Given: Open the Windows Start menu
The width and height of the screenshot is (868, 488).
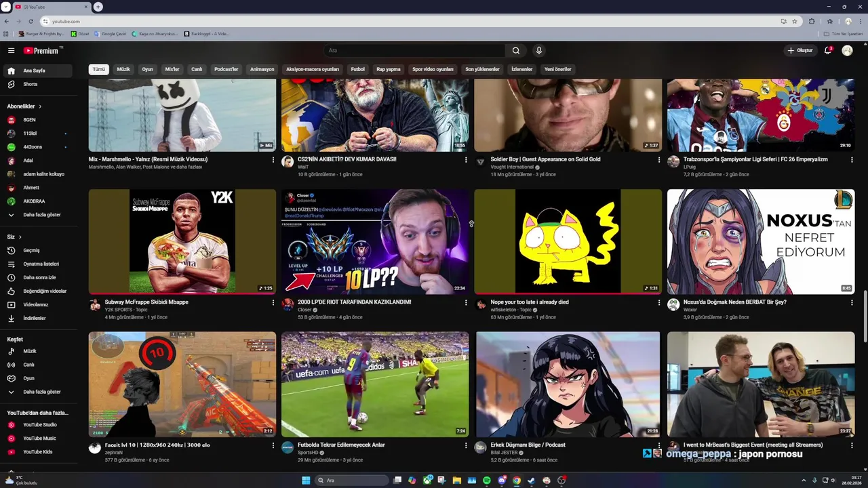Looking at the screenshot, I should [x=306, y=481].
